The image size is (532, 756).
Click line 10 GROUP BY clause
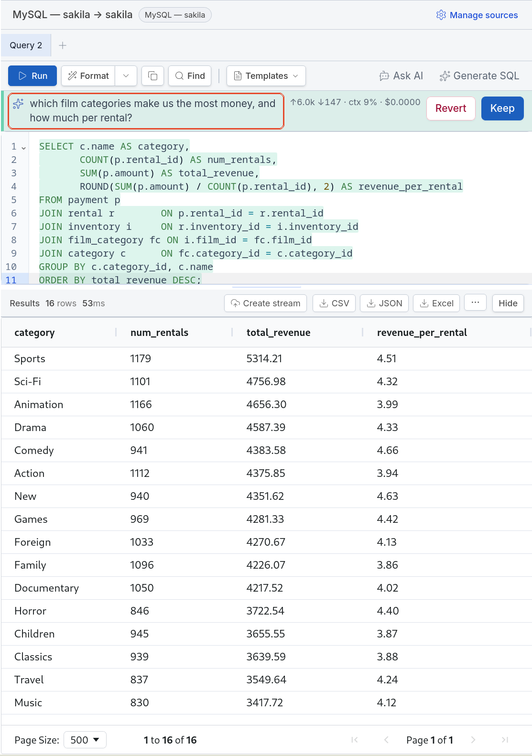pos(126,267)
